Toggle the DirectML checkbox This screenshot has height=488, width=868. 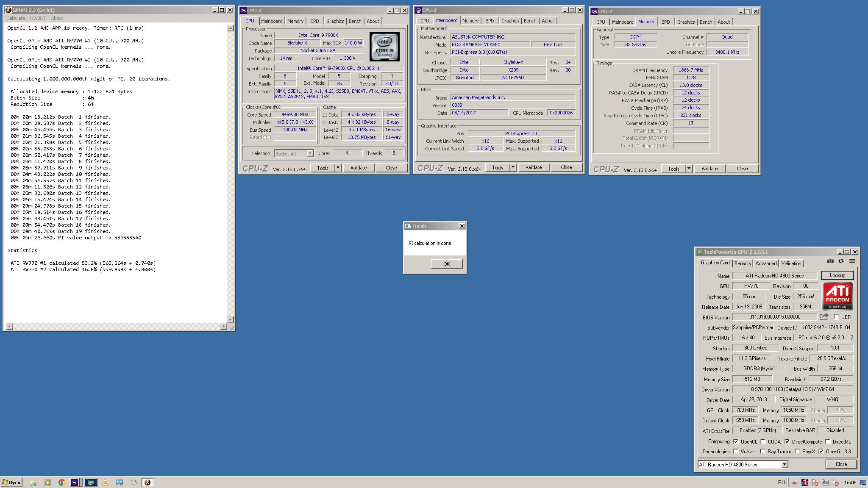coord(828,441)
